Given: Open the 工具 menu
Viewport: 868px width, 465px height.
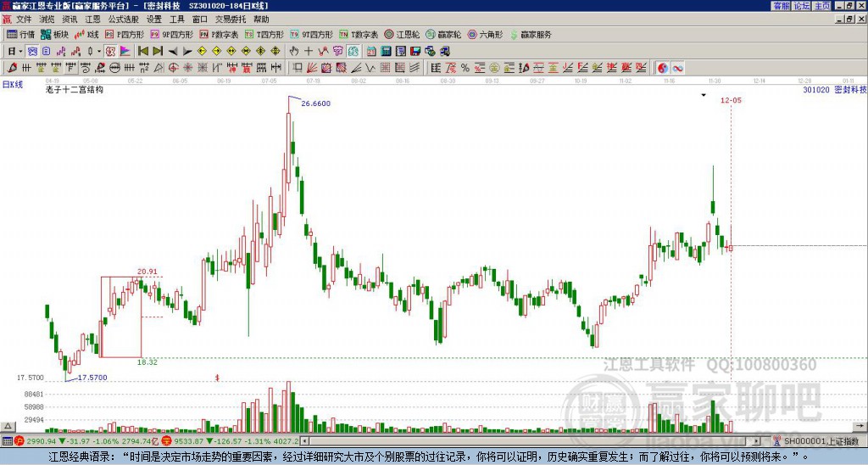Looking at the screenshot, I should (x=176, y=20).
